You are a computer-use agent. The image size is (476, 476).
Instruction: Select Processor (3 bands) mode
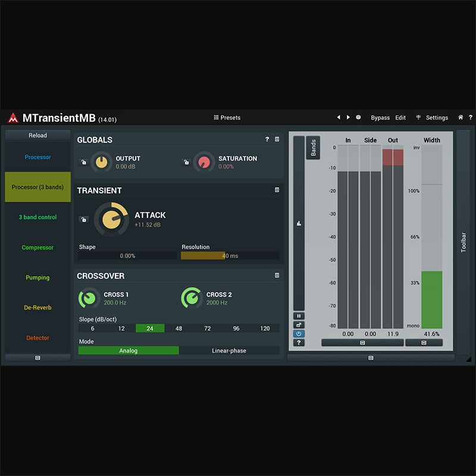pos(37,187)
